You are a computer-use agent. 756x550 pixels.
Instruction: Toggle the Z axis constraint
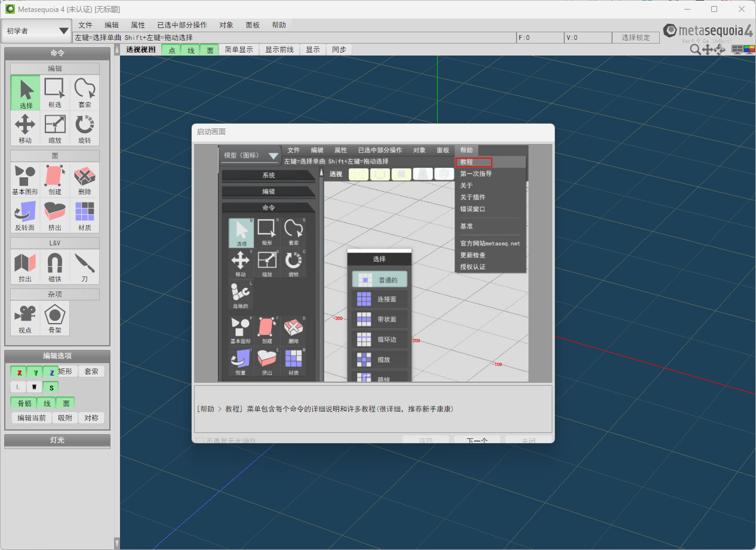51,372
